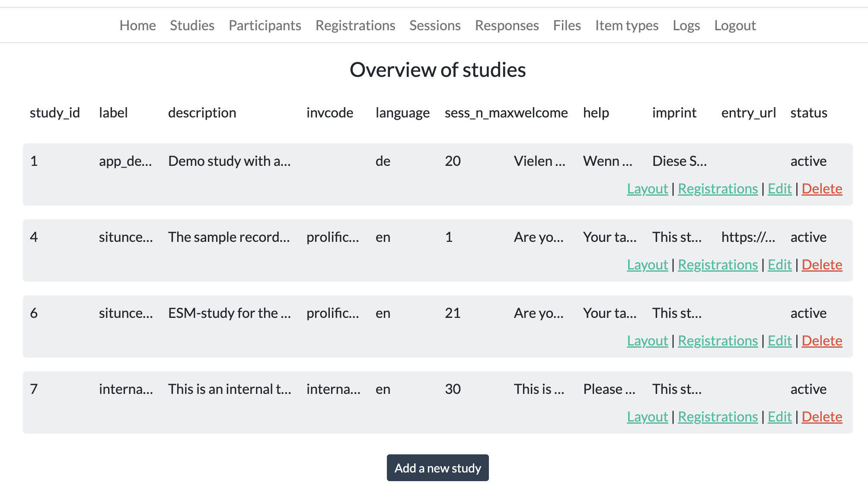Select the Overview of studies heading
This screenshot has width=868, height=501.
pyautogui.click(x=437, y=70)
